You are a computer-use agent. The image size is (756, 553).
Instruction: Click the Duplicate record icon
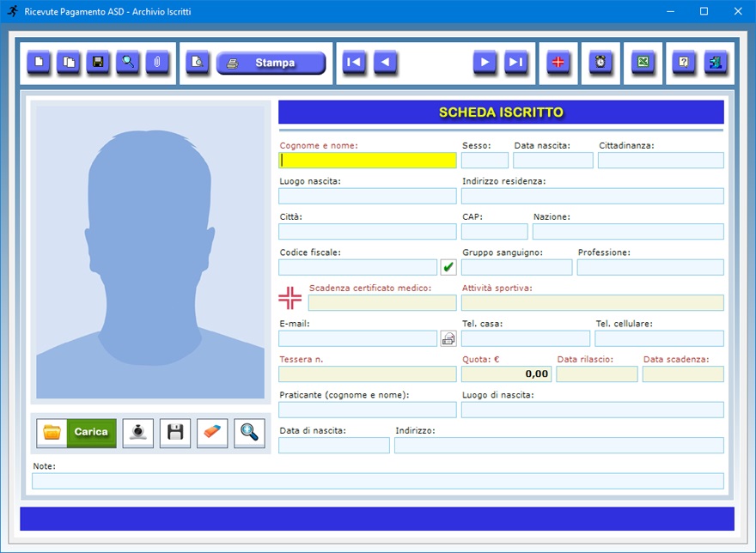69,62
